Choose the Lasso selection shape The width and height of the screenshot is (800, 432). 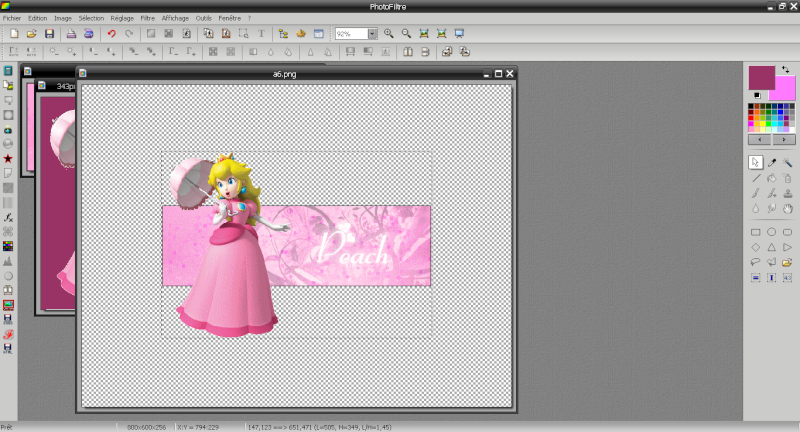click(756, 262)
